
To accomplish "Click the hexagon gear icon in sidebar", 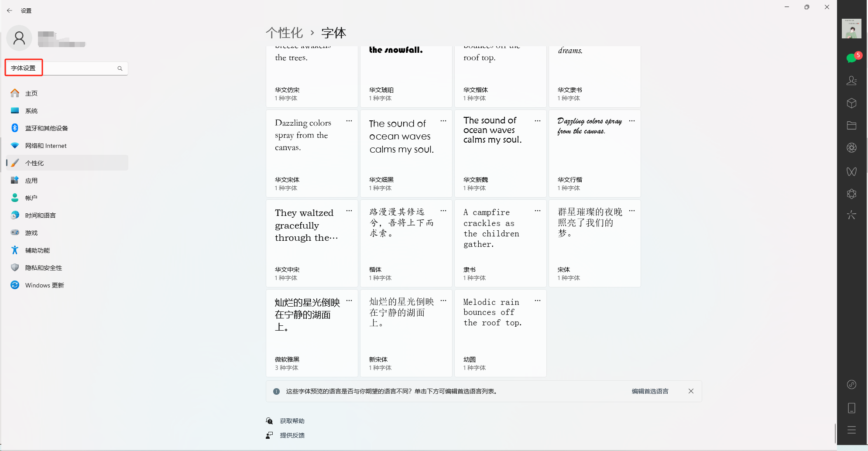I will coord(851,194).
